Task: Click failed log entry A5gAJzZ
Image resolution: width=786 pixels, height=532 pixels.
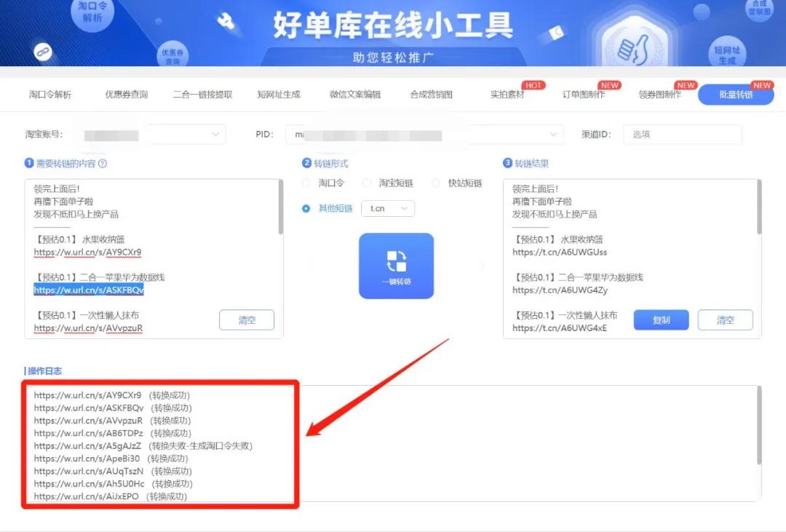Action: pyautogui.click(x=143, y=445)
